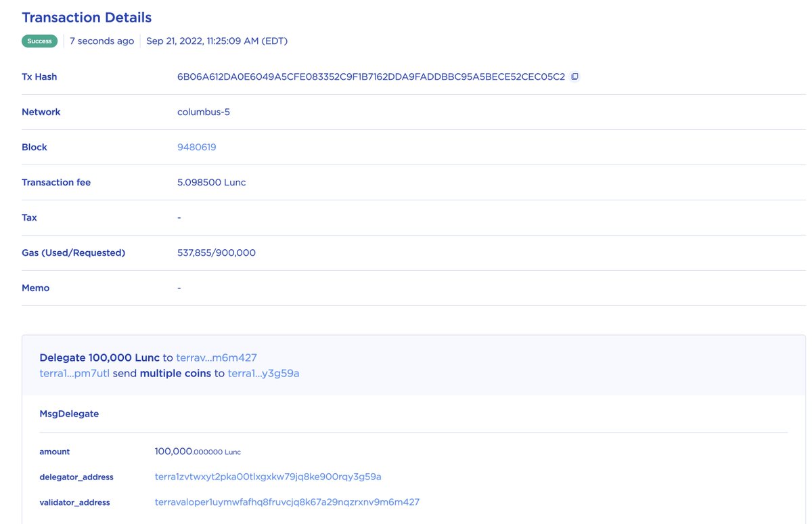The width and height of the screenshot is (812, 524).
Task: Select the Tx Hash label
Action: (39, 77)
